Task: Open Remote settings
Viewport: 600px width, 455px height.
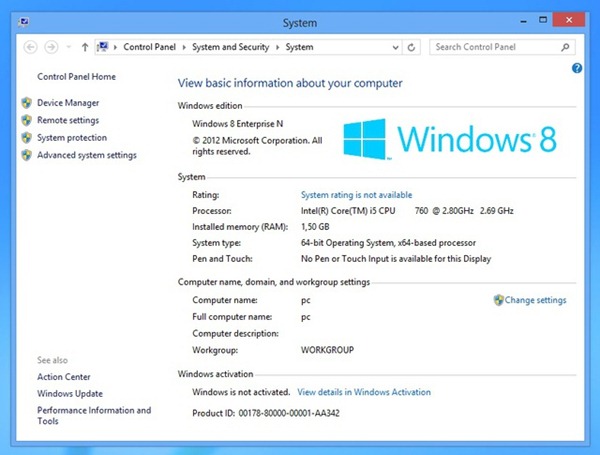Action: tap(68, 120)
